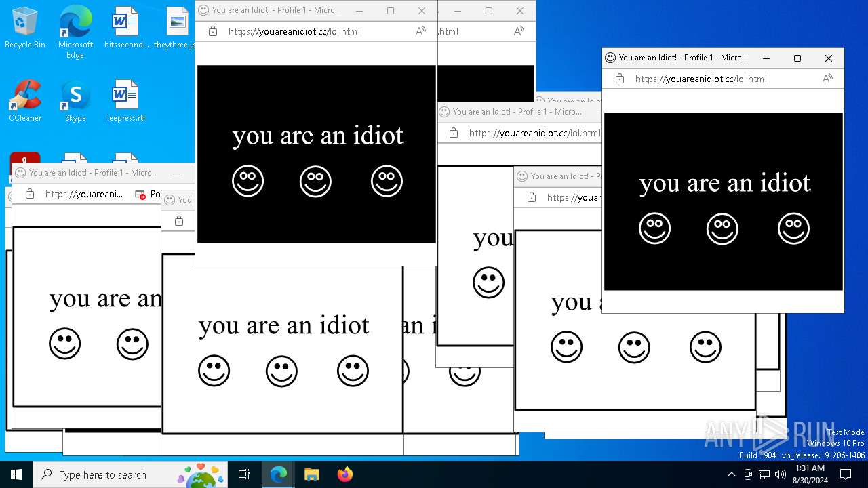The image size is (868, 488).
Task: Click the black idiot animation in the top-center window
Action: pos(316,154)
